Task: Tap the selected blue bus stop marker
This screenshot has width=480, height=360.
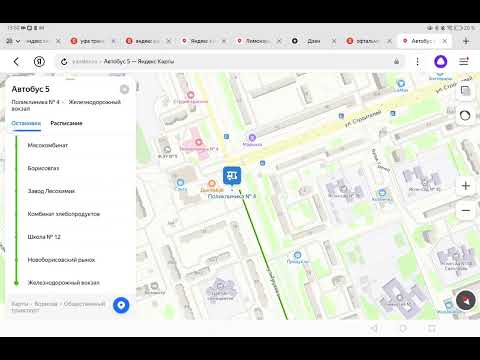Action: (232, 176)
